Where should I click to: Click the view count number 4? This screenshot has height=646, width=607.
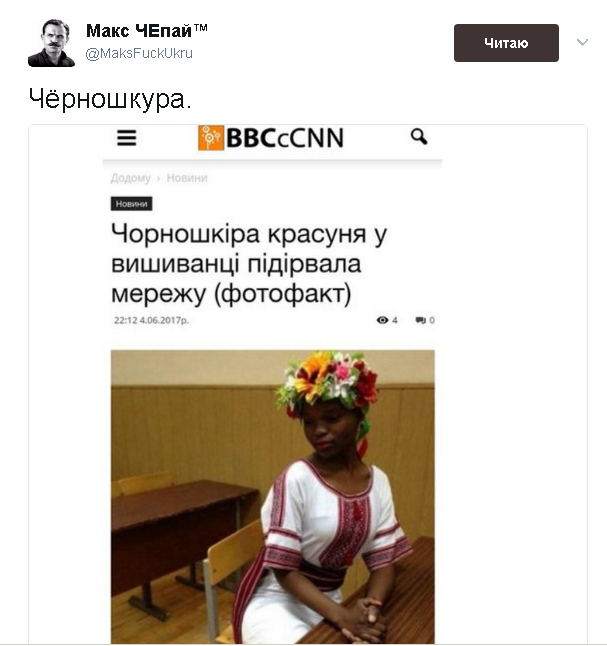point(395,320)
